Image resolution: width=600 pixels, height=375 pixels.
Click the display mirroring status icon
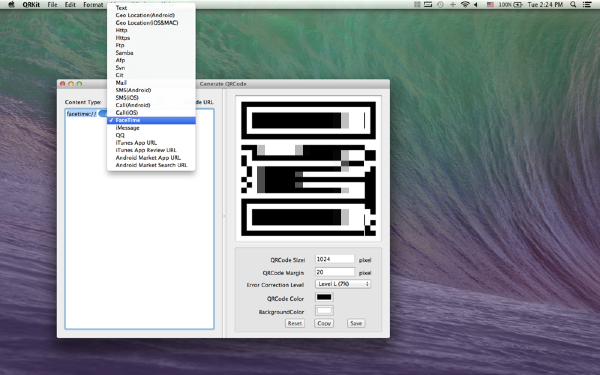coord(428,5)
